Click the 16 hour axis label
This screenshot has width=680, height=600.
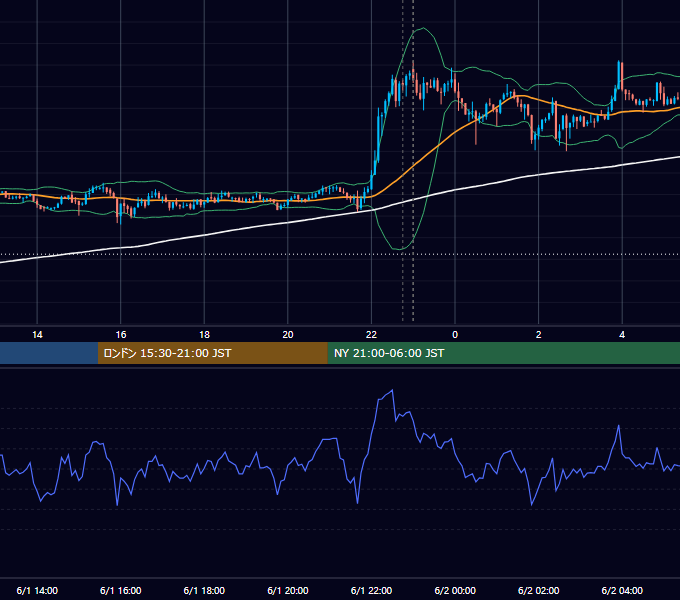click(121, 335)
